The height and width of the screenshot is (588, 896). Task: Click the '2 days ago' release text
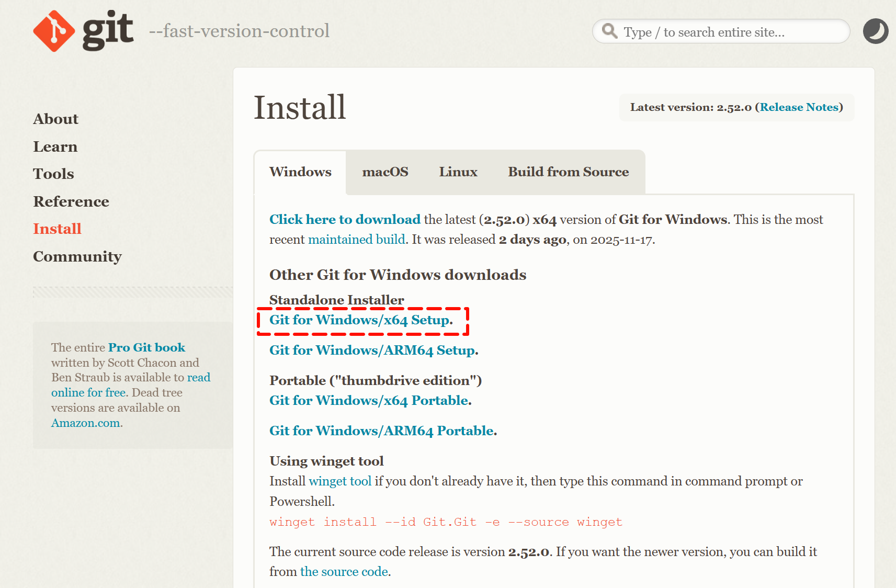pos(532,240)
